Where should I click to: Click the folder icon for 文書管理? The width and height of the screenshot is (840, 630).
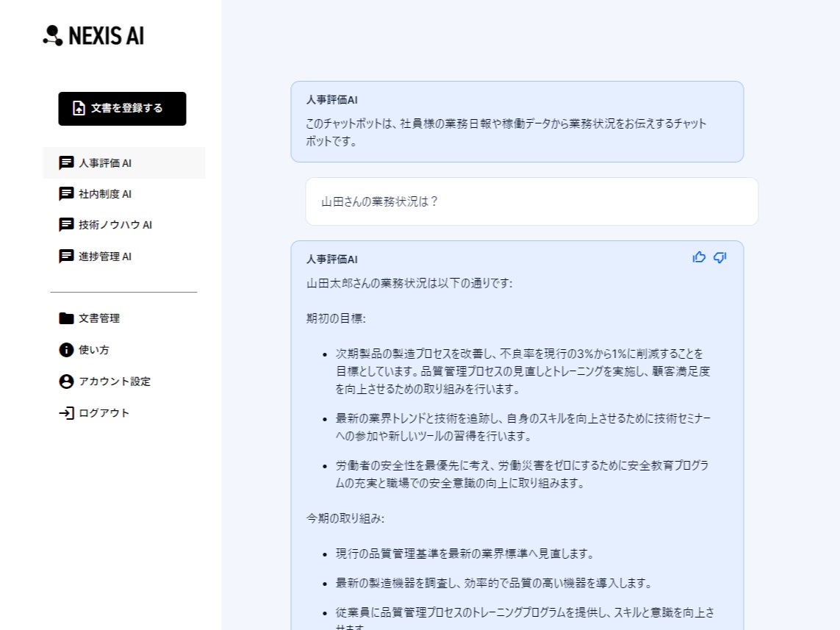(x=66, y=318)
